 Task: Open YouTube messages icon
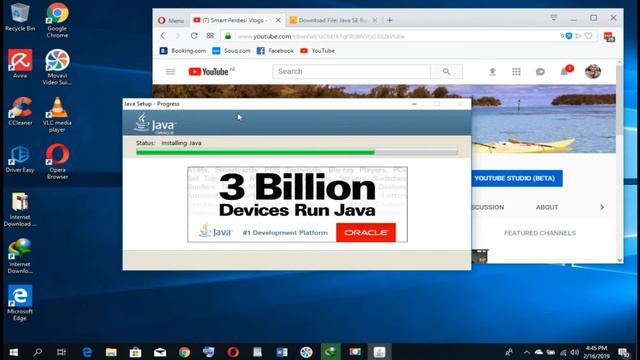click(x=540, y=72)
